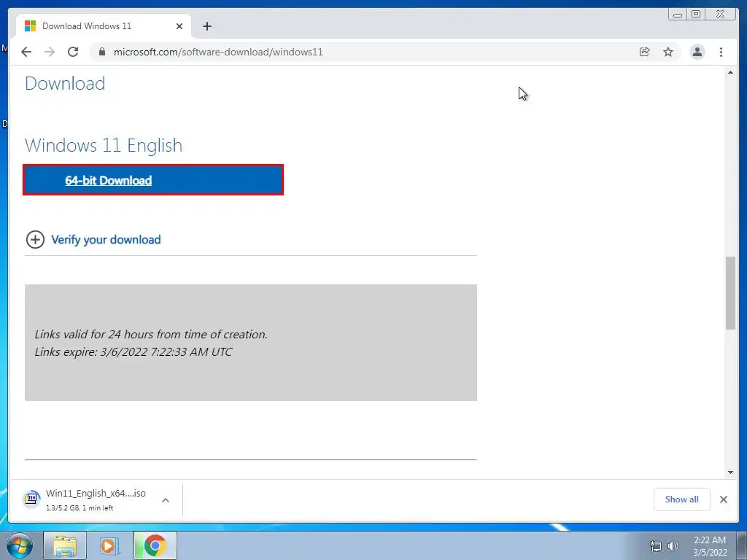
Task: Click the Windows 11 English heading
Action: click(104, 145)
